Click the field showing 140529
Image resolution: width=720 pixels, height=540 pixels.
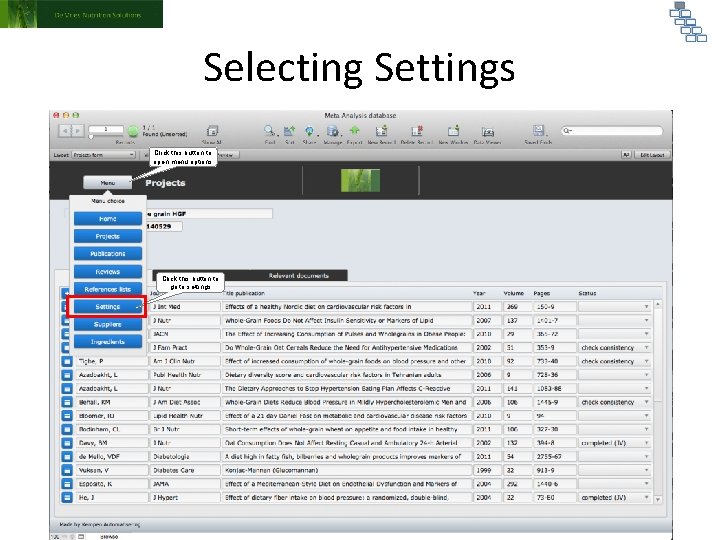[x=163, y=226]
